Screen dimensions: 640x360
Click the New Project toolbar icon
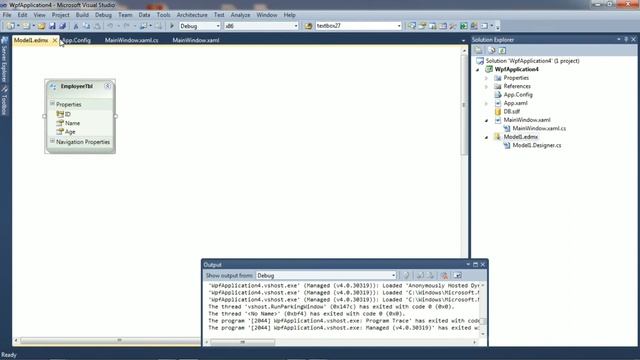pos(10,26)
